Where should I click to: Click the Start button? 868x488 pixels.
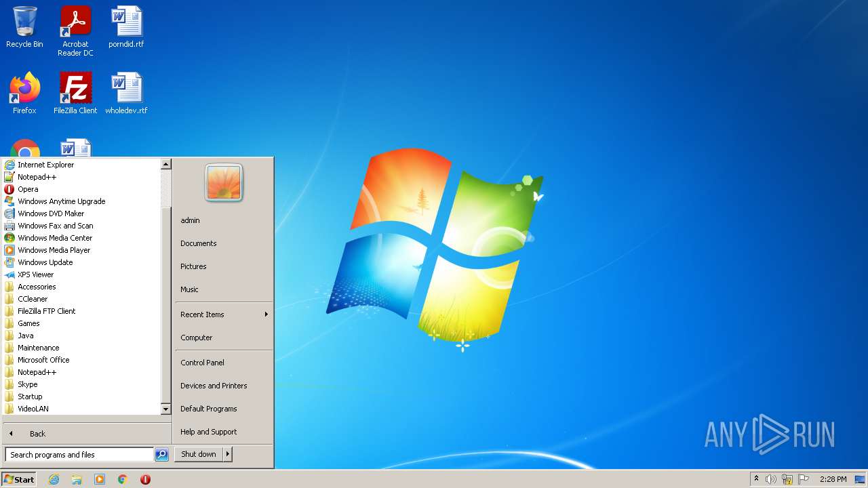19,479
